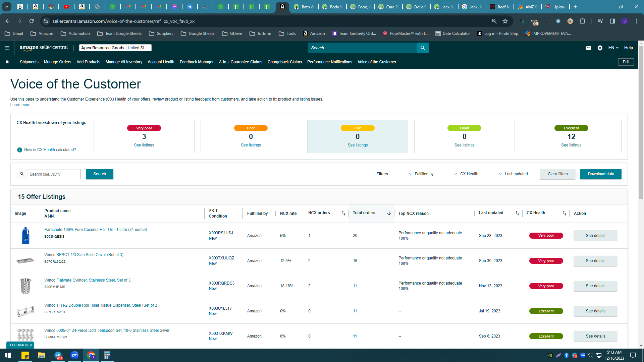
Task: Sort by NCX orders arrows icon
Action: (x=343, y=213)
